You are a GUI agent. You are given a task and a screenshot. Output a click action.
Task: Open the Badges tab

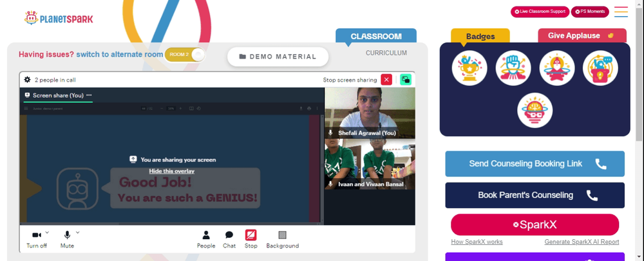[480, 36]
